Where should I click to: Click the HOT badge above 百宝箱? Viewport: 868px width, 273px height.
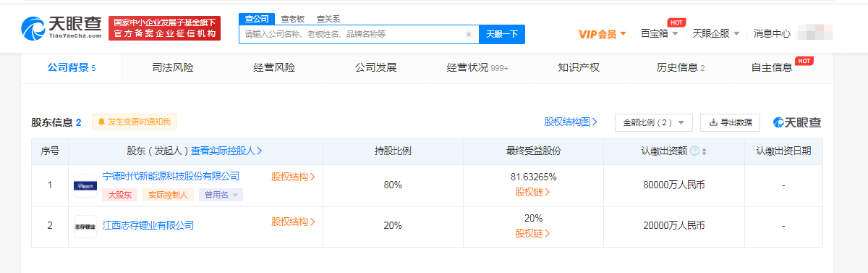[x=676, y=22]
